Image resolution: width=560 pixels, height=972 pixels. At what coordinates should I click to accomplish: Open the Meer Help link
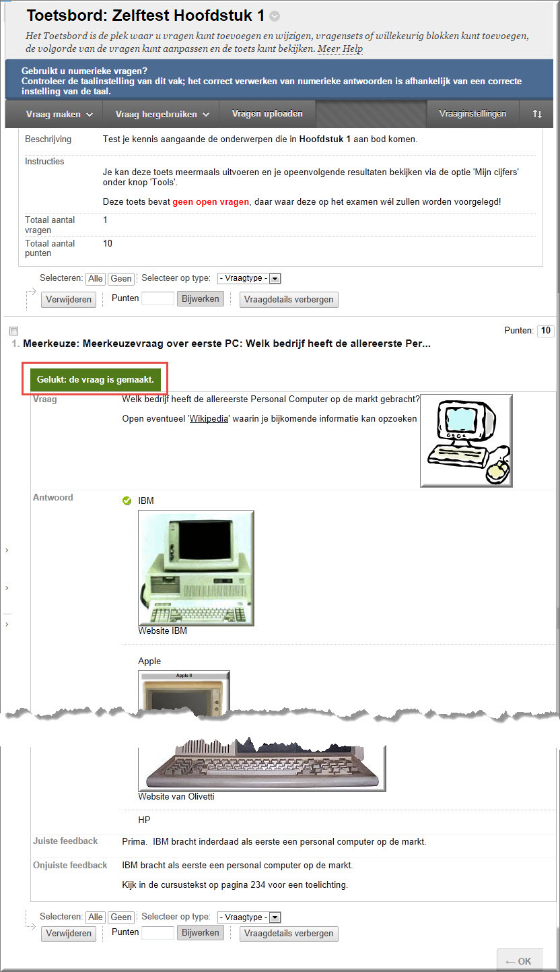click(x=340, y=48)
